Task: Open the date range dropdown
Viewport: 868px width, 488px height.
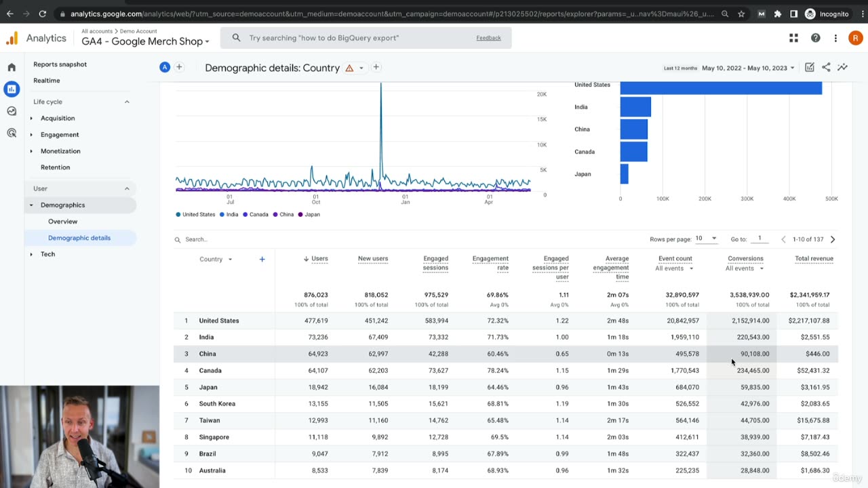Action: [748, 68]
